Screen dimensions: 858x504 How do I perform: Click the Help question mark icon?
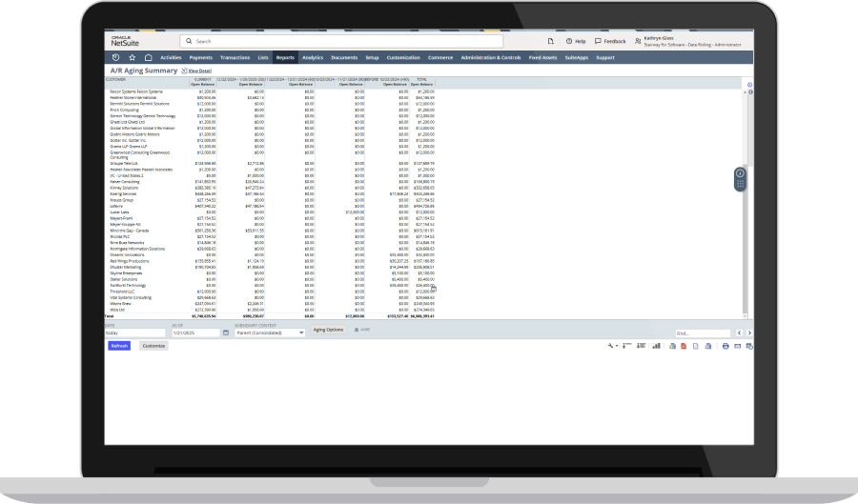coord(569,41)
